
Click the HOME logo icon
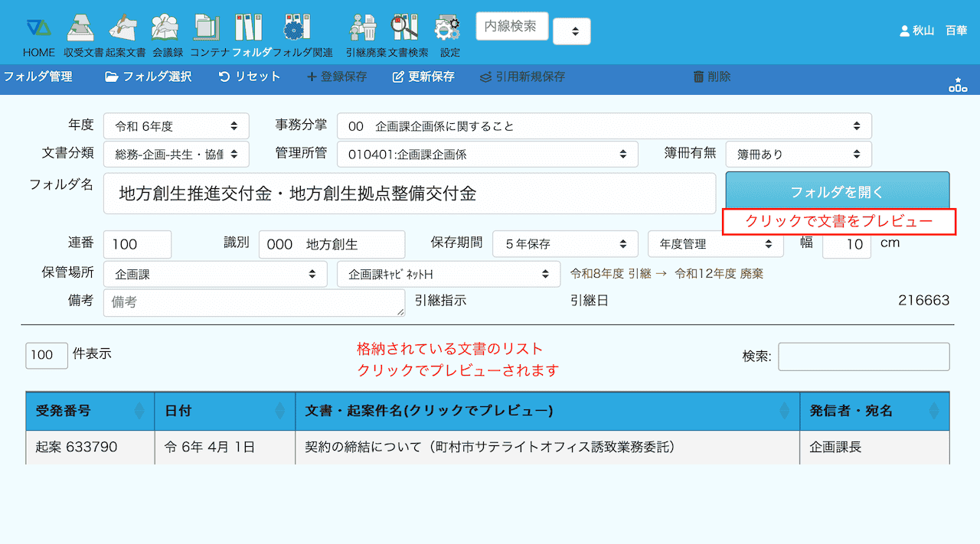click(38, 28)
